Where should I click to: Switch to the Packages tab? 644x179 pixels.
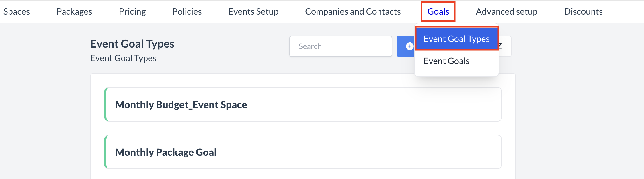point(74,11)
